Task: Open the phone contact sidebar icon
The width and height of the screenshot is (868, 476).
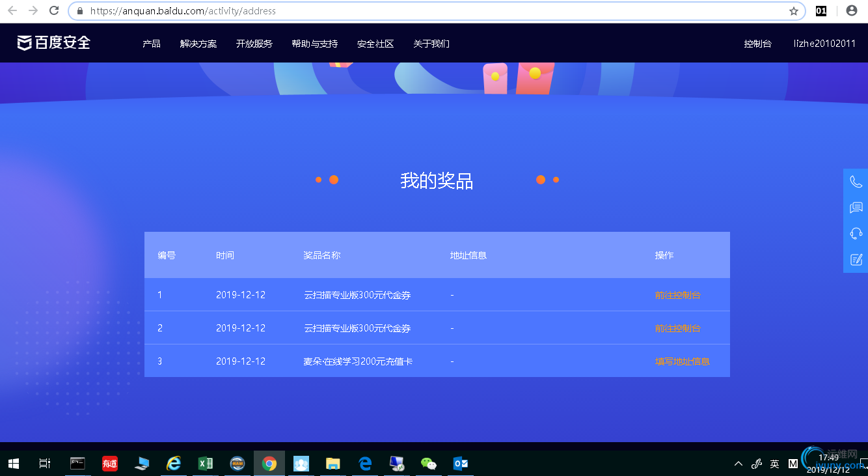Action: (x=856, y=182)
